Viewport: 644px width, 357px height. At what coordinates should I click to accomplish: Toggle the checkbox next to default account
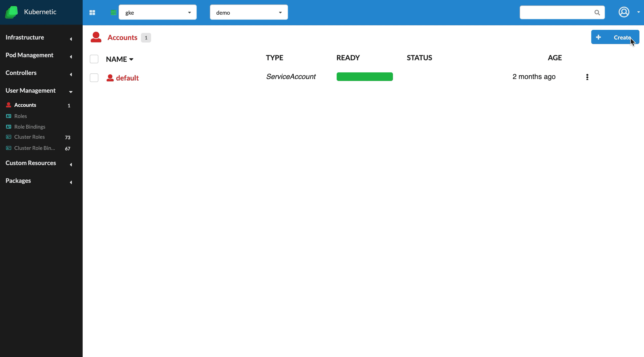94,77
